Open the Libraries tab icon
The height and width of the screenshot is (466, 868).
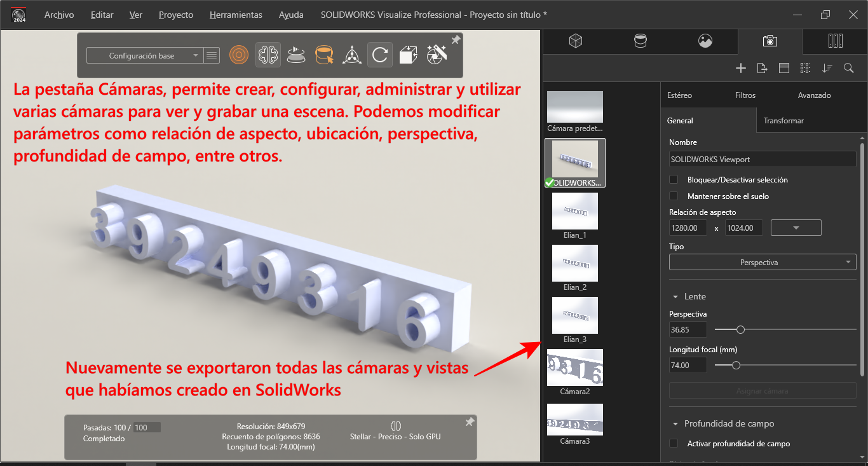(x=835, y=41)
